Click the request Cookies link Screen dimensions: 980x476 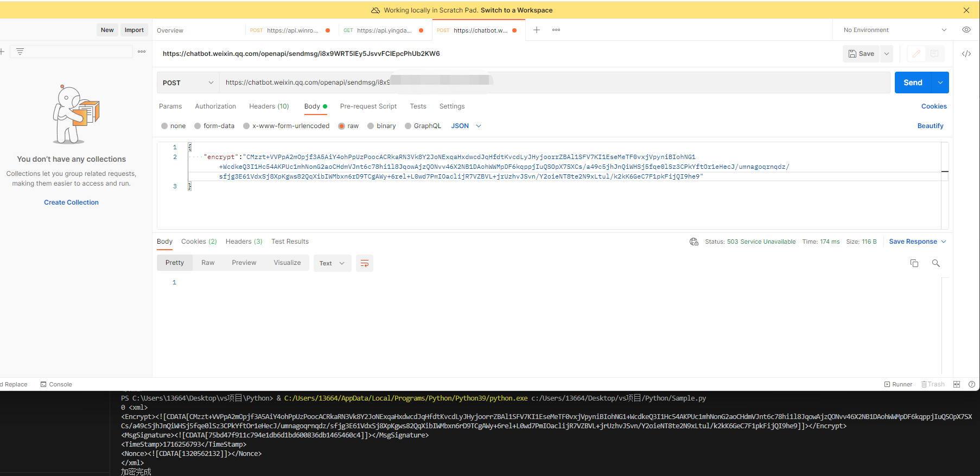click(x=934, y=106)
